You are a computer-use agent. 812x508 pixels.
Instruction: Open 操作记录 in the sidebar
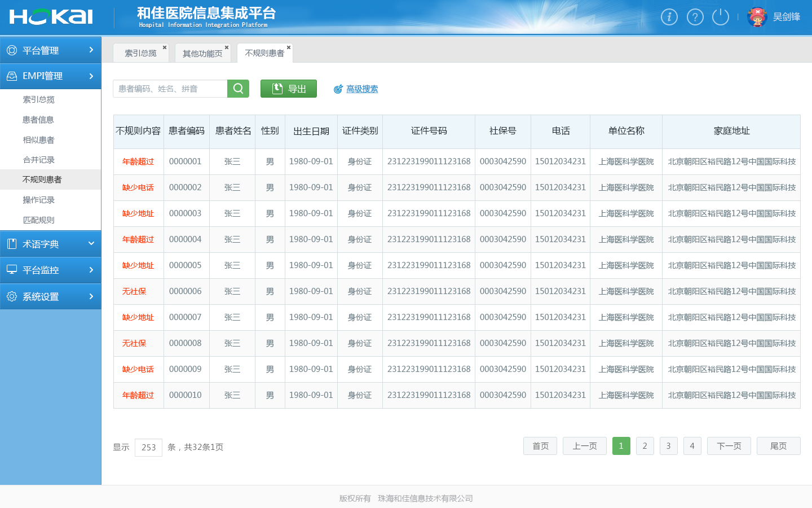(38, 200)
